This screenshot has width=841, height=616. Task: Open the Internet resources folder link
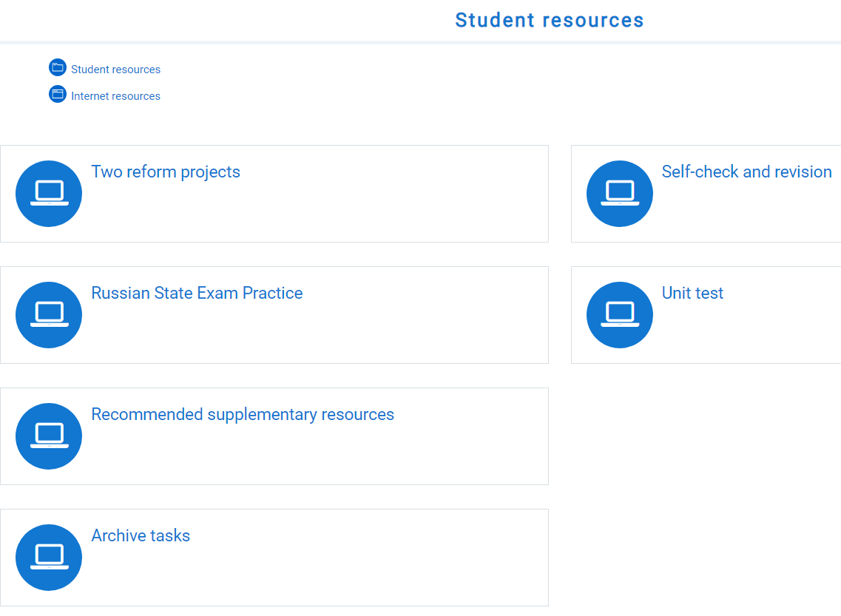(x=115, y=95)
